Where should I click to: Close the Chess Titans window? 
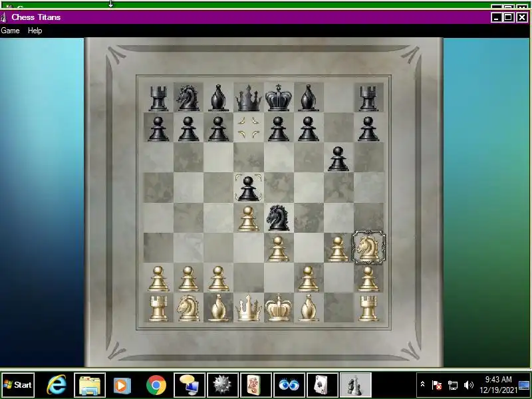point(521,17)
